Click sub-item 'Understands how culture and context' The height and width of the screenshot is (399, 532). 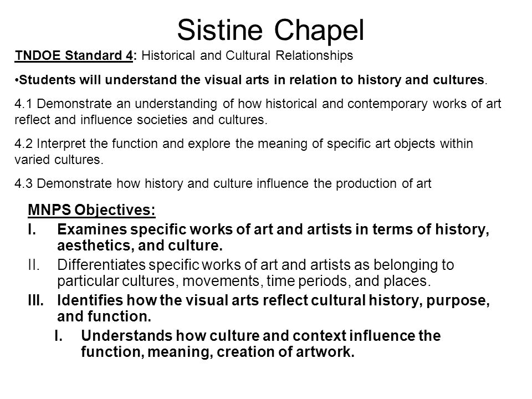coord(260,344)
